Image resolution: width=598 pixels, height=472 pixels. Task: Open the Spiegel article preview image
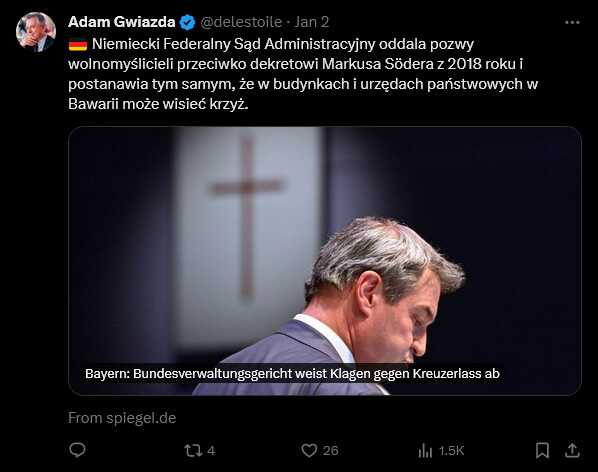(x=325, y=261)
